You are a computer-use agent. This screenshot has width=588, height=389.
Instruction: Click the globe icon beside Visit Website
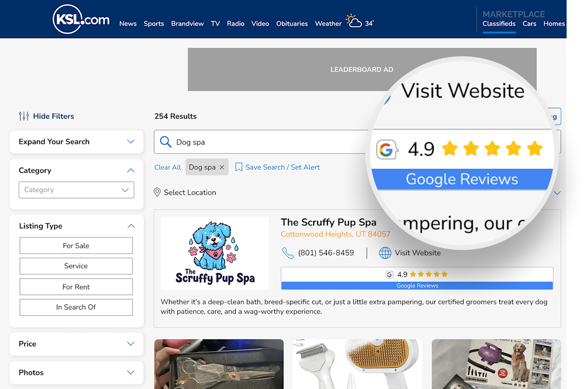(x=385, y=253)
